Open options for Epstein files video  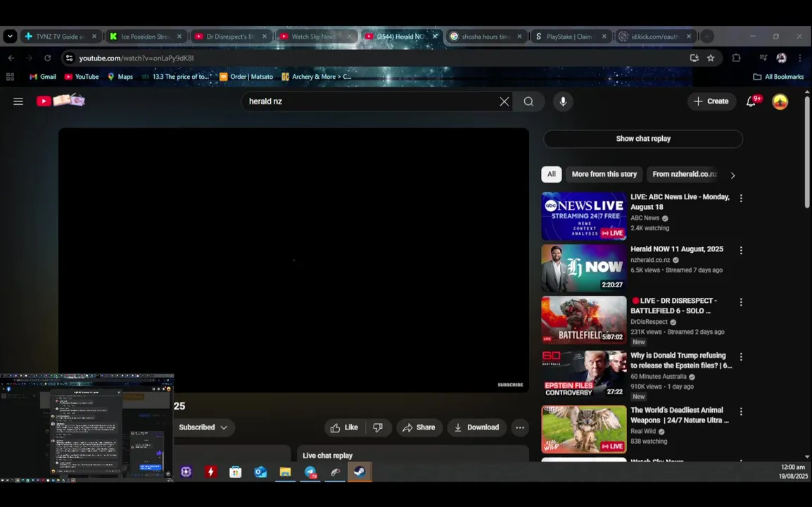(741, 357)
